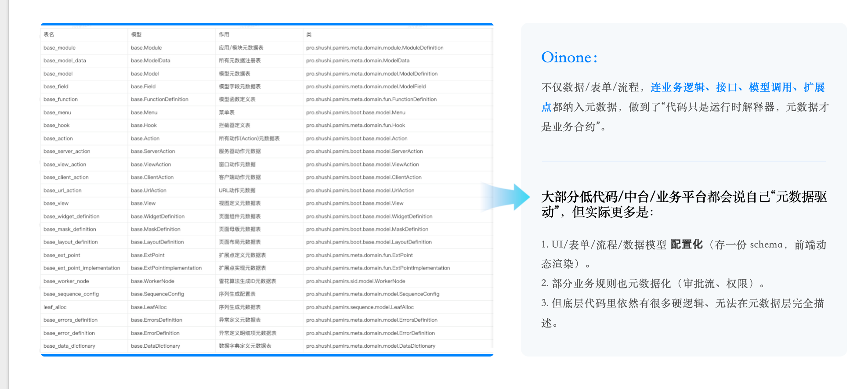Click the class path ending in ModuleDefinition
The height and width of the screenshot is (389, 868).
[x=375, y=48]
